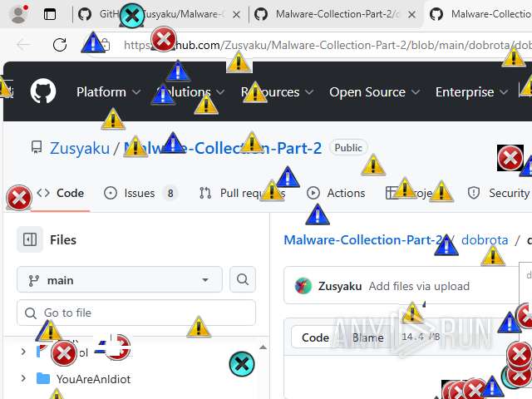Open the main branch selector dropdown

[120, 280]
